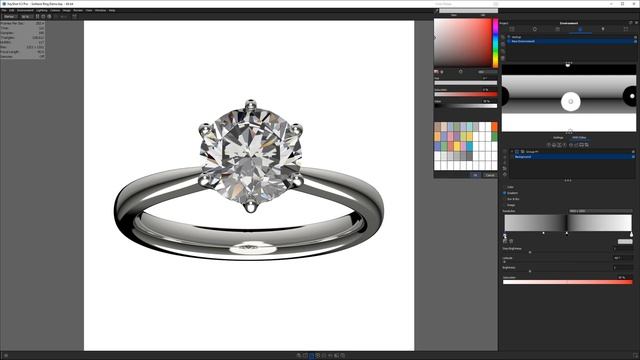The width and height of the screenshot is (640, 360).
Task: Click the black pin with a white dot in the HDRI preview
Action: pos(631,96)
